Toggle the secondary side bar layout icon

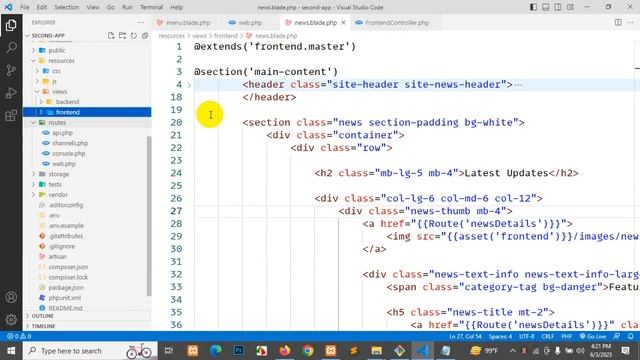pos(558,7)
